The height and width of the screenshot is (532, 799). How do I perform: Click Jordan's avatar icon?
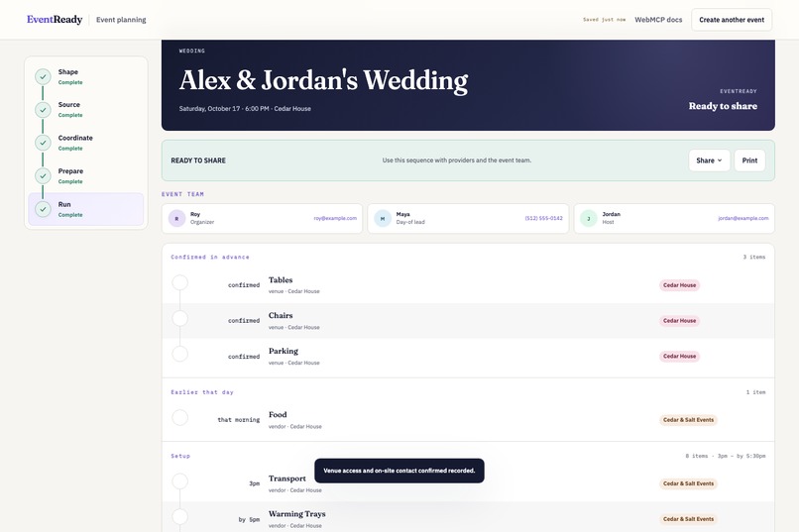[589, 218]
